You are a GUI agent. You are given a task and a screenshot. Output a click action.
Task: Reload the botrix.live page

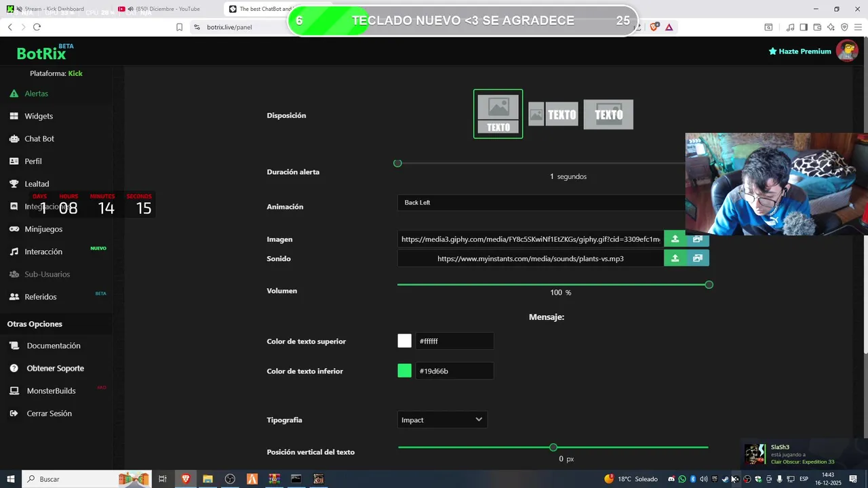(x=37, y=27)
